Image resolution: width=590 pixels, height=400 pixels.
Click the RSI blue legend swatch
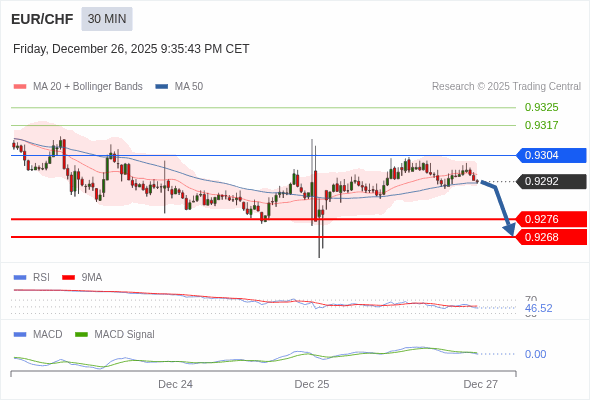(20, 278)
